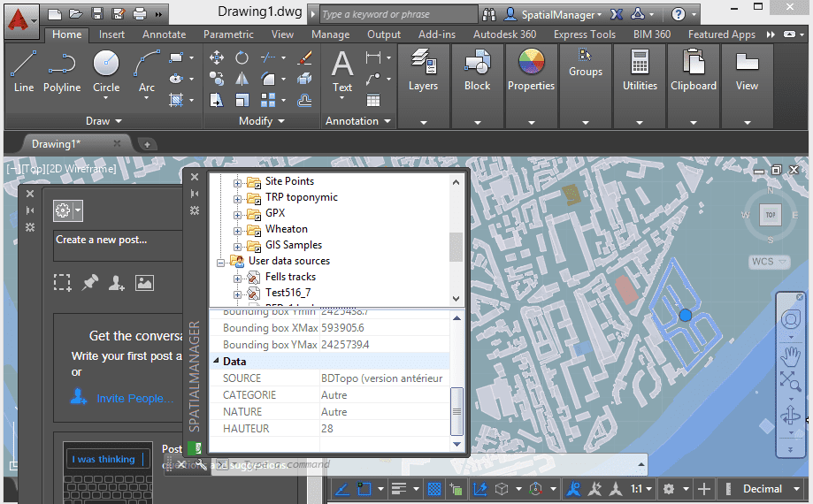813x504 pixels.
Task: Open the Decimal units dropdown
Action: coord(769,489)
